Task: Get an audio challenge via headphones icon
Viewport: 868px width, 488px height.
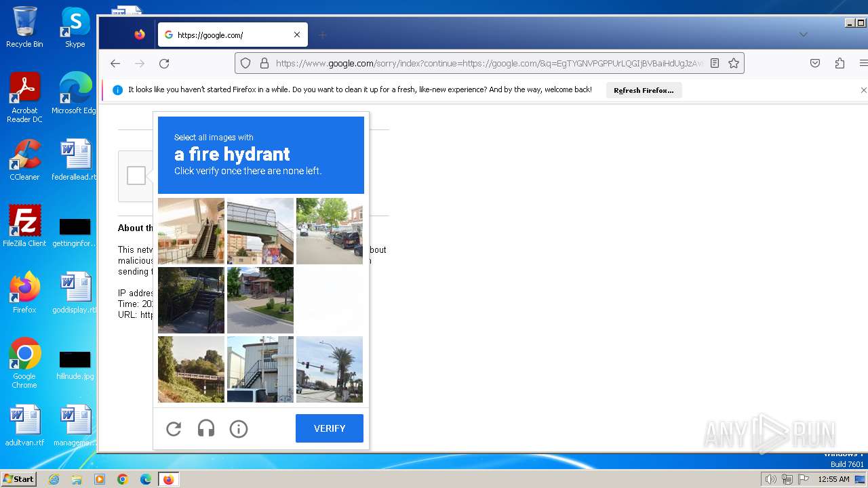Action: click(206, 428)
